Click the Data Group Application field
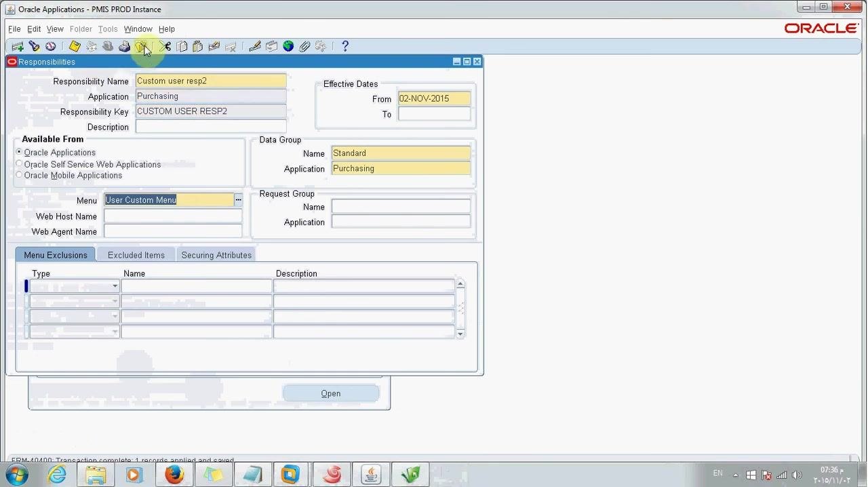 click(401, 168)
